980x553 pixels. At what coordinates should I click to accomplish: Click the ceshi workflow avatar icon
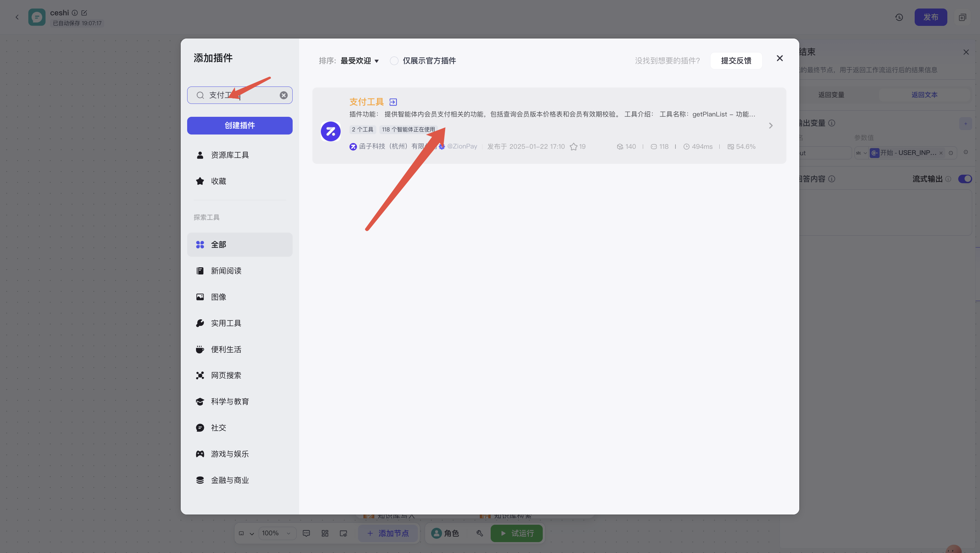[37, 17]
